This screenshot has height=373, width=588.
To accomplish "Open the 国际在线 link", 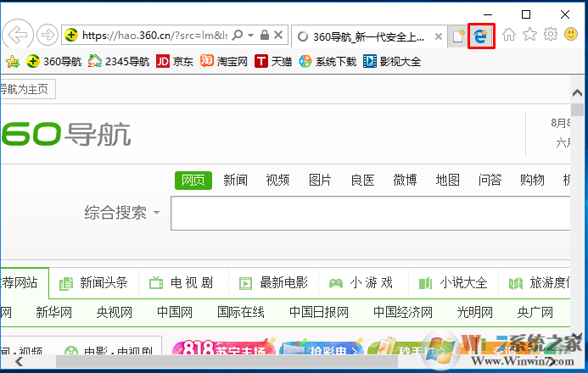I will click(241, 312).
